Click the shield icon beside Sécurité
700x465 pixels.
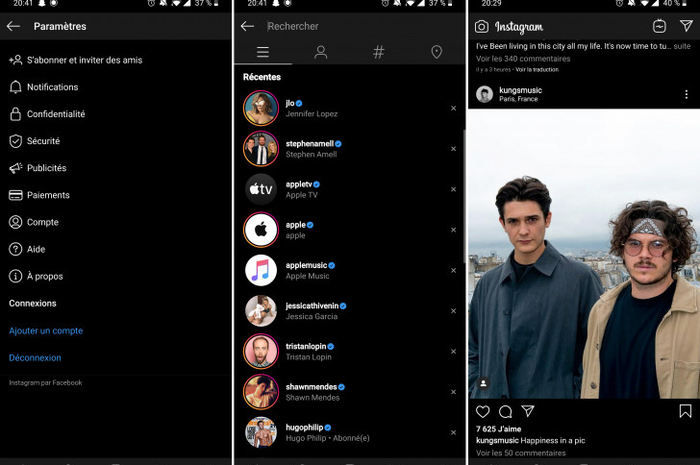tap(16, 141)
